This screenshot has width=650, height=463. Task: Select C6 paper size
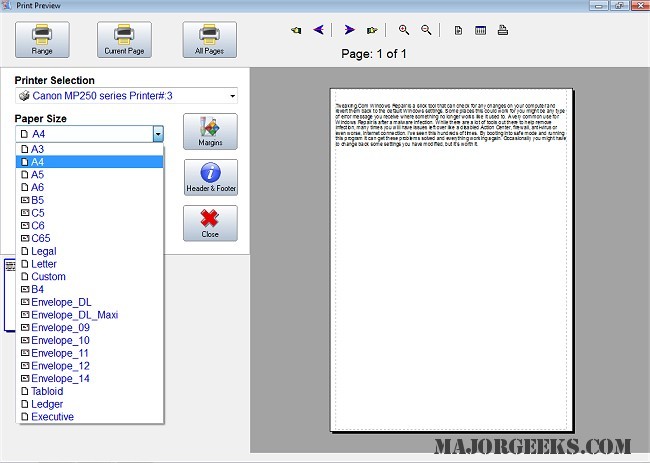click(x=90, y=226)
